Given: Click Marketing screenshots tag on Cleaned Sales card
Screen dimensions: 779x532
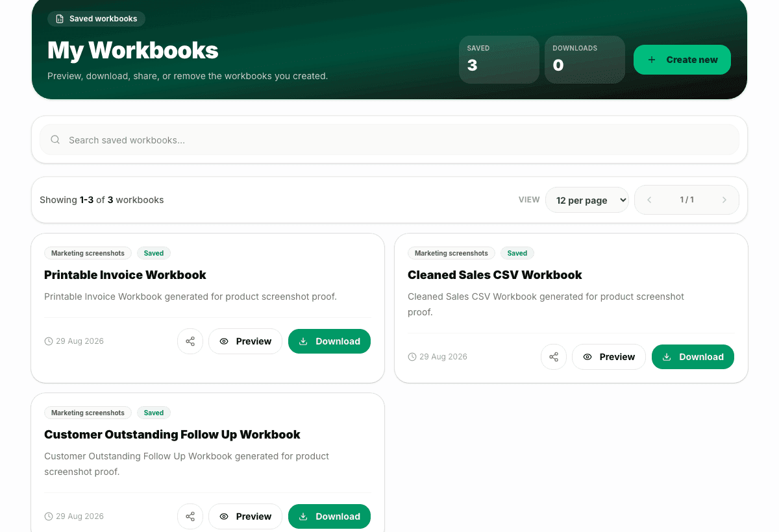Looking at the screenshot, I should pos(451,253).
